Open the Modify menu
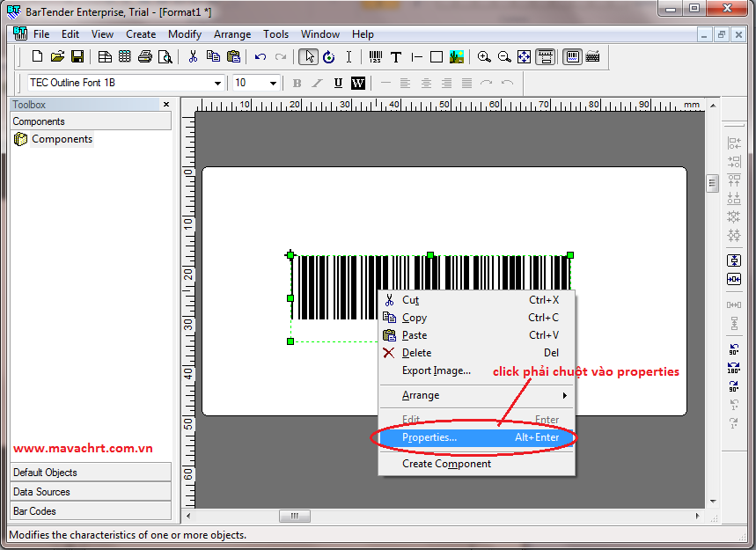 point(185,34)
